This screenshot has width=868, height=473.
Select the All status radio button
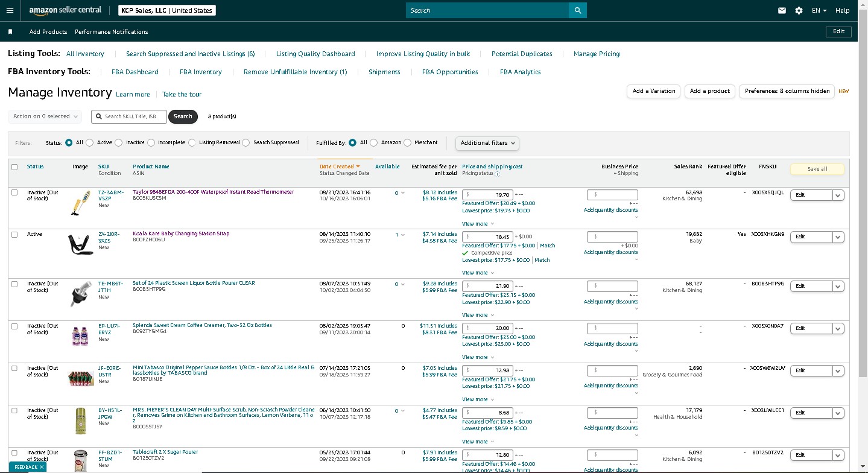pos(69,143)
